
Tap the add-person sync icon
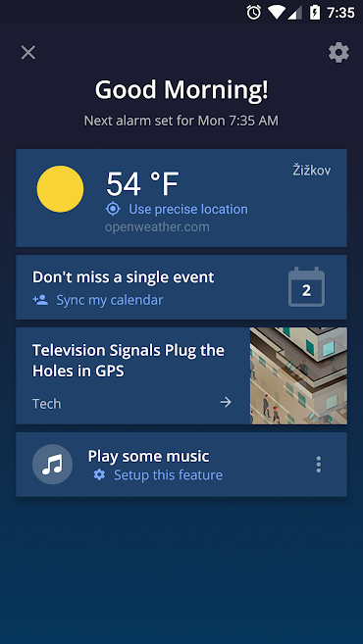40,300
